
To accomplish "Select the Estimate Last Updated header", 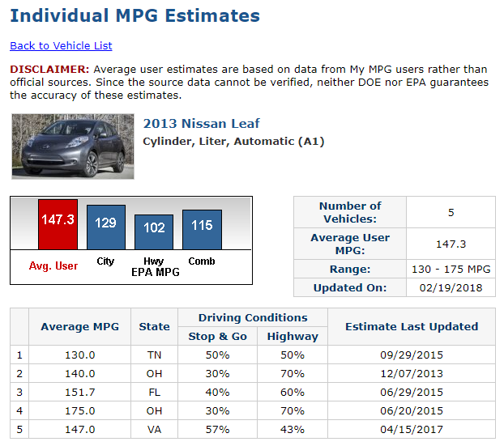I will (x=412, y=326).
